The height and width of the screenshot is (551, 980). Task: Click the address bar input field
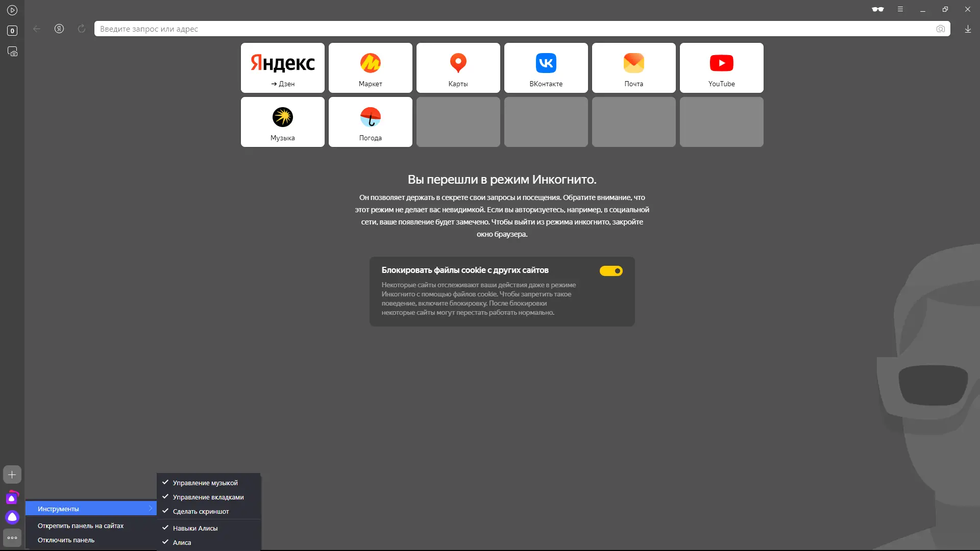pyautogui.click(x=510, y=29)
